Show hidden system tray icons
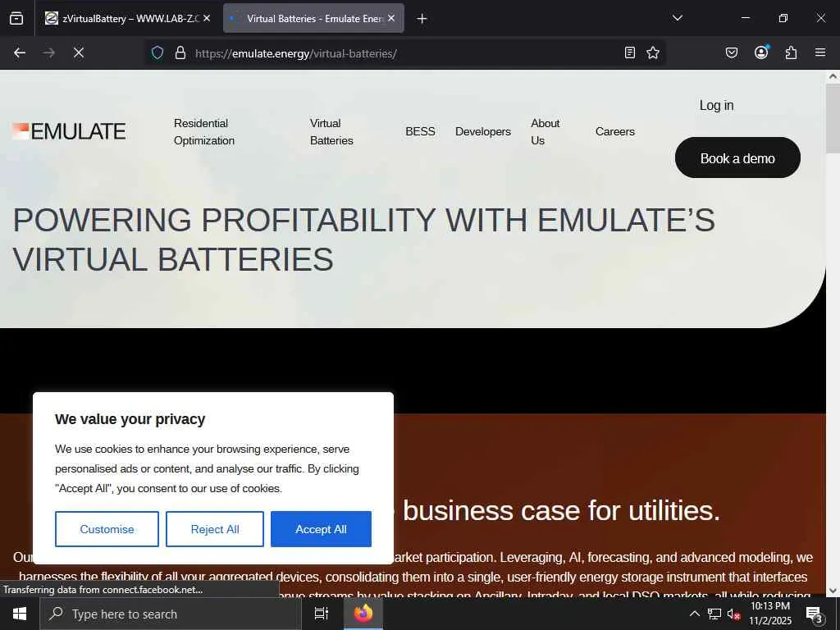This screenshot has width=840, height=630. [x=694, y=614]
